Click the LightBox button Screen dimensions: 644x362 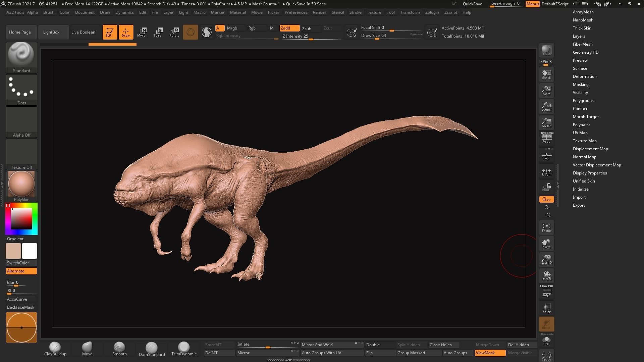pos(51,32)
